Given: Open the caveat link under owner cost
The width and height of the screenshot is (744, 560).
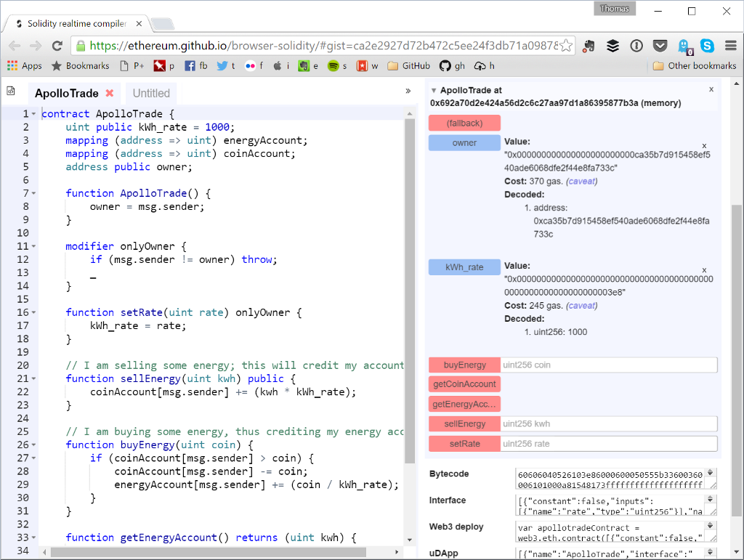Looking at the screenshot, I should point(581,181).
